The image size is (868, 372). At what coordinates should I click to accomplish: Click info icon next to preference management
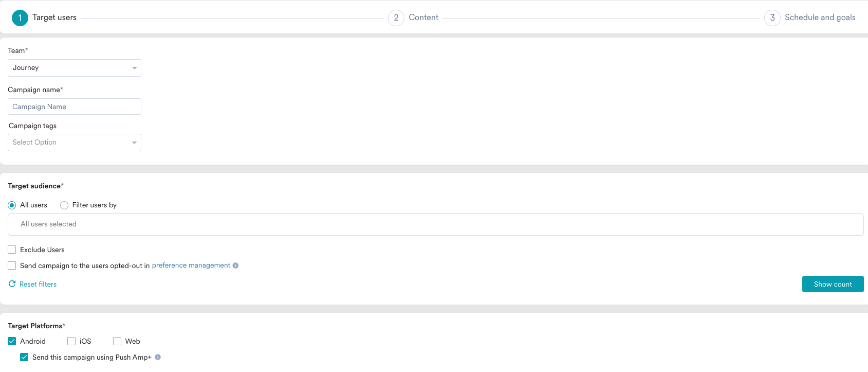(235, 265)
